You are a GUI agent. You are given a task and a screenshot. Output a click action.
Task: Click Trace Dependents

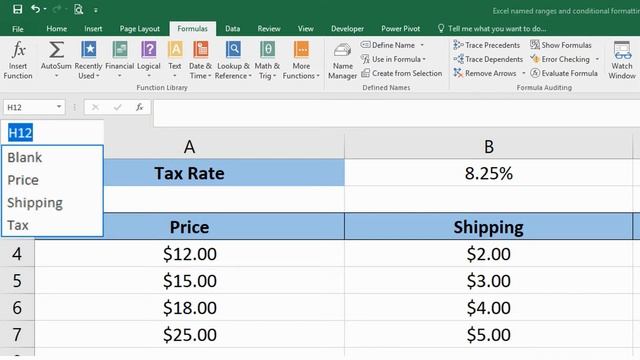point(488,59)
